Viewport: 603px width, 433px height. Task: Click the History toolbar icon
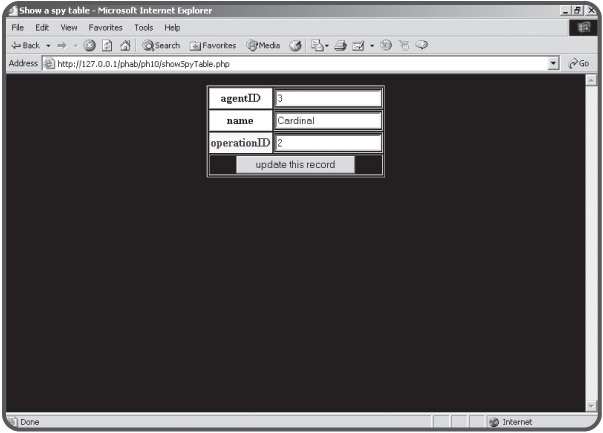tap(296, 45)
